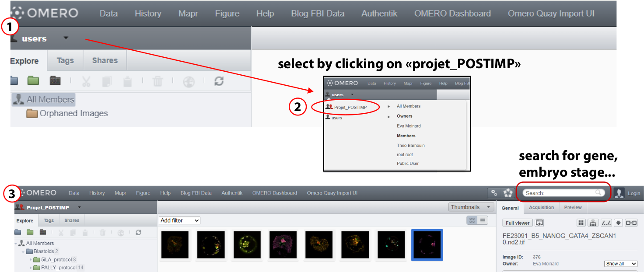
Task: Open the Preview tab
Action: (x=573, y=208)
